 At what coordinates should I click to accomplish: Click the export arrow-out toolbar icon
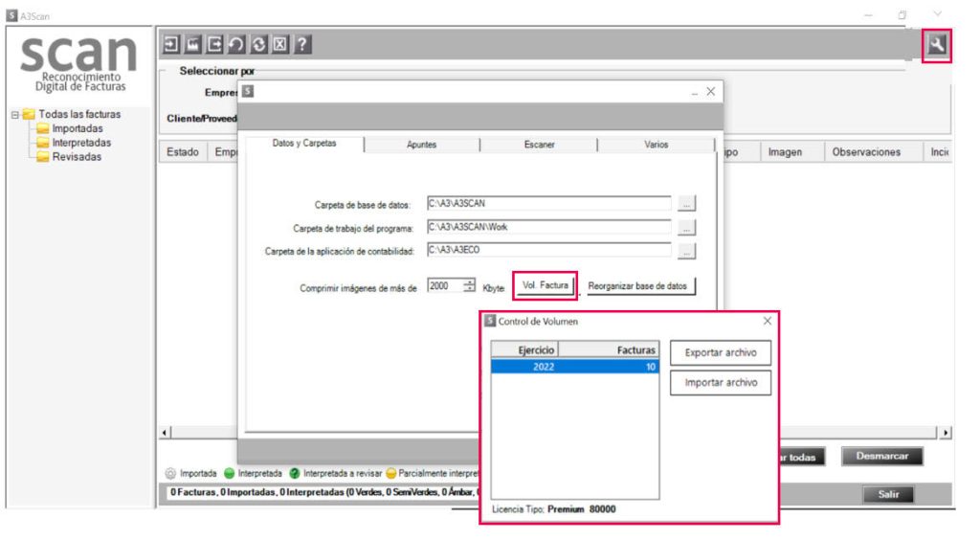tap(214, 44)
